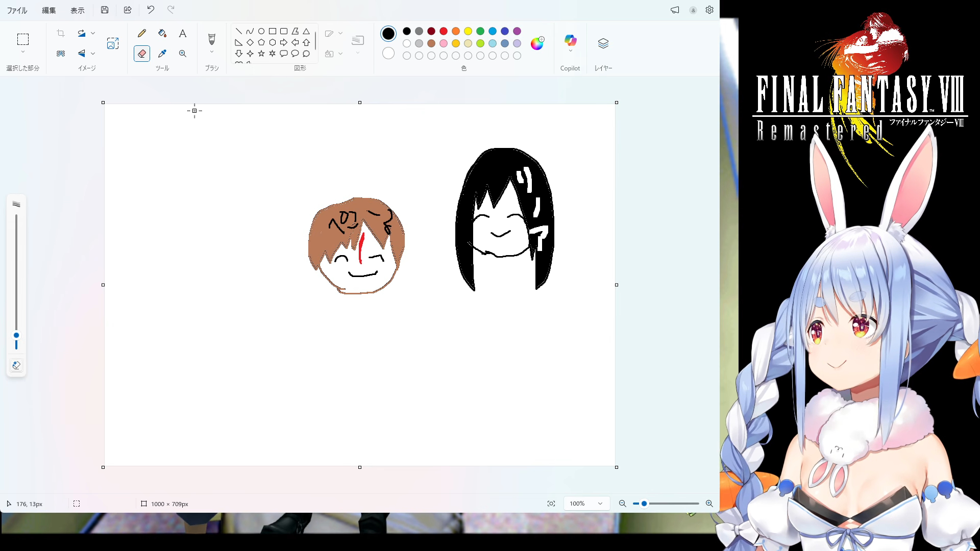Select the black primary color circle
The width and height of the screenshot is (980, 551).
(x=388, y=34)
